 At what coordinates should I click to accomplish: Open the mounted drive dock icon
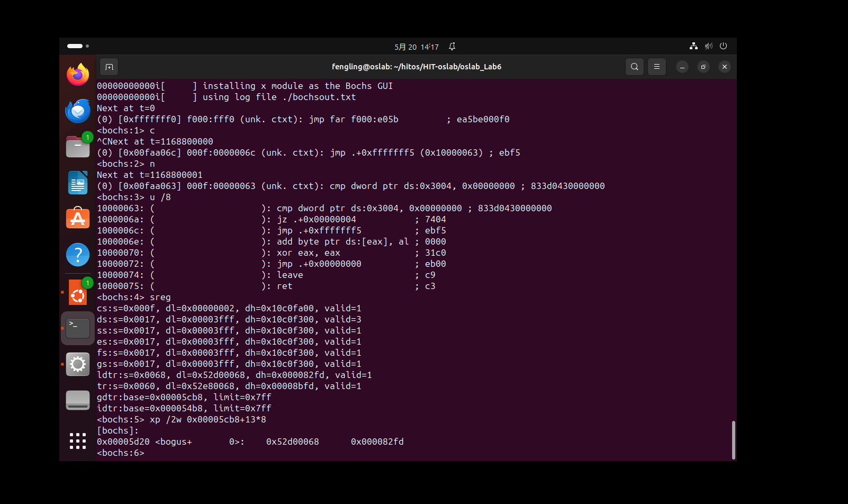tap(78, 400)
